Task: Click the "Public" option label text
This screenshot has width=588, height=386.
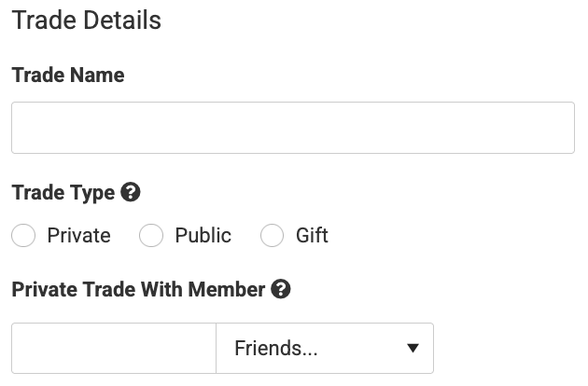Action: (x=203, y=236)
